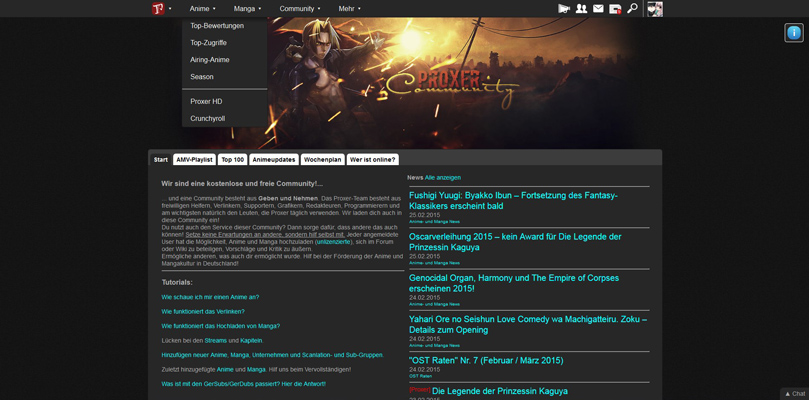Click the Alle anzeigen news link

point(443,177)
